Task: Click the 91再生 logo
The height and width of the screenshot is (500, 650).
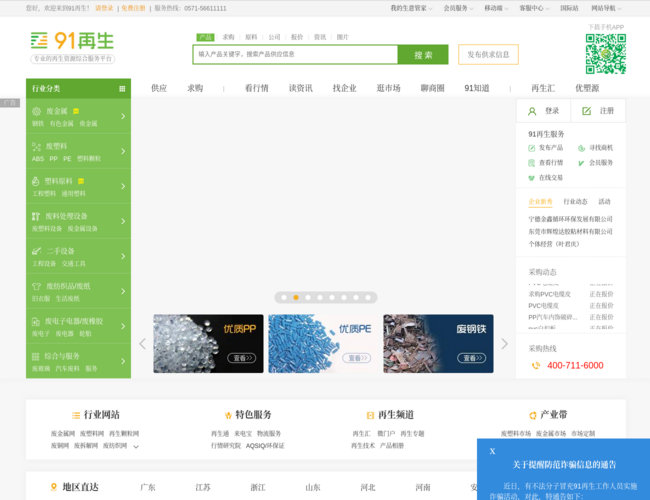Action: [72, 41]
